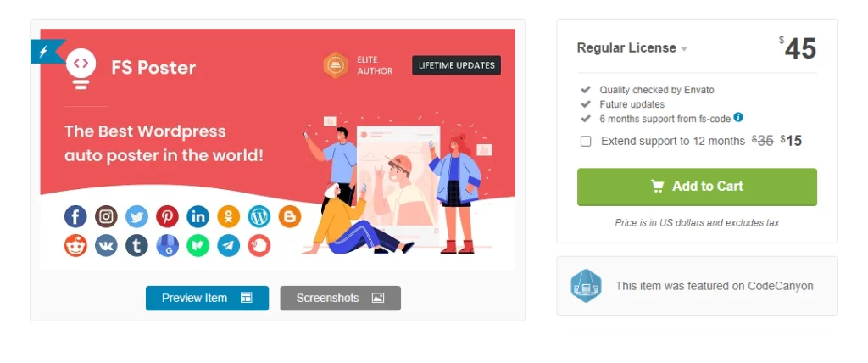This screenshot has width=868, height=363.
Task: Open the Regular License dropdown
Action: click(632, 48)
